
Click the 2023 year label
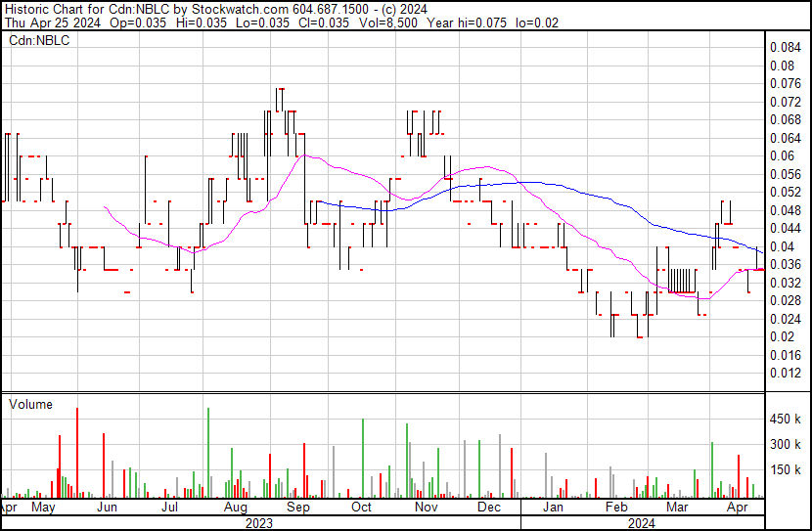pos(259,522)
